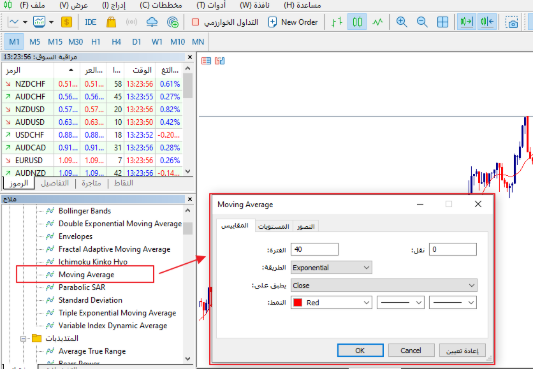534x369 pixels.
Task: Switch to the التصور tab
Action: [x=305, y=226]
